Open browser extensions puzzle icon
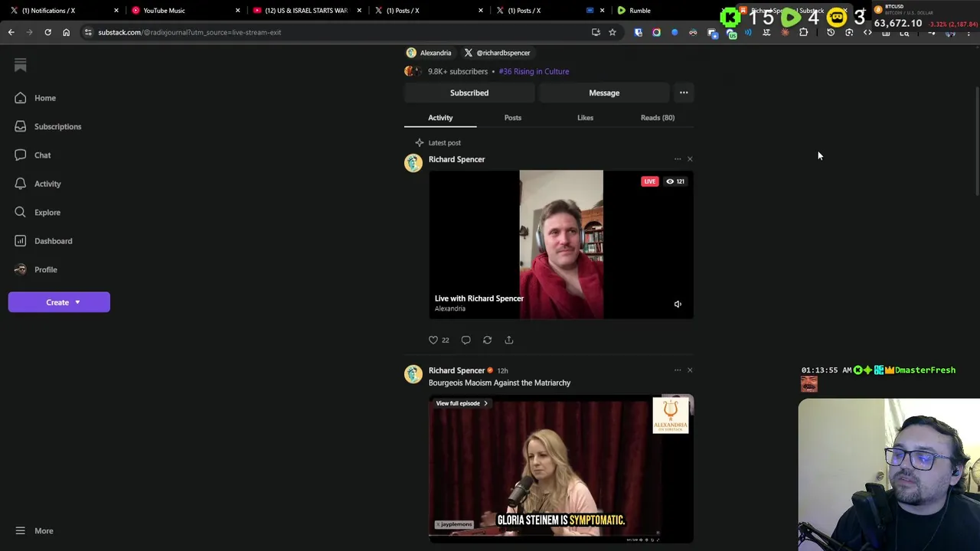Screen dimensions: 980x551 point(803,32)
